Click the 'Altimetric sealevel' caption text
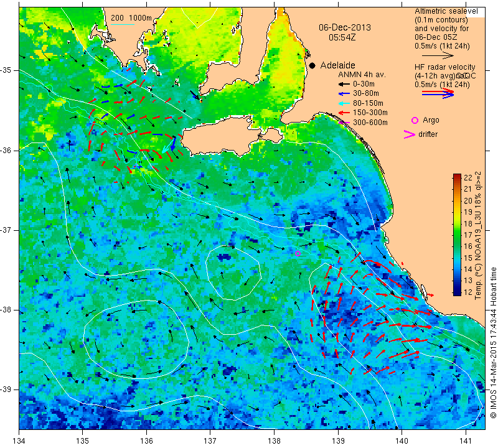498x448 pixels. click(446, 11)
